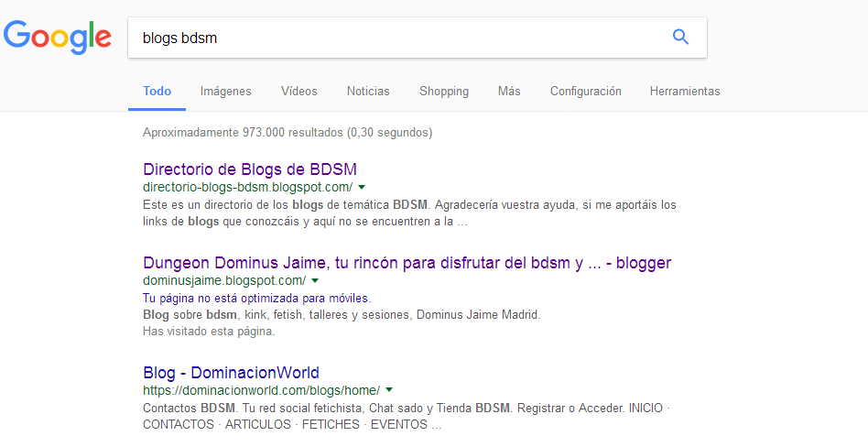Image resolution: width=868 pixels, height=447 pixels.
Task: Switch to the Imágenes tab
Action: pyautogui.click(x=226, y=91)
